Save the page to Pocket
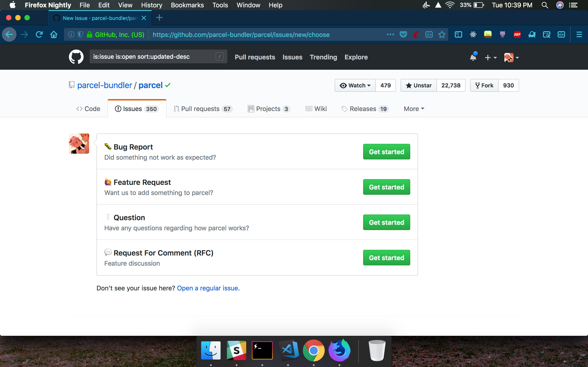Viewport: 588px width, 367px height. point(403,34)
